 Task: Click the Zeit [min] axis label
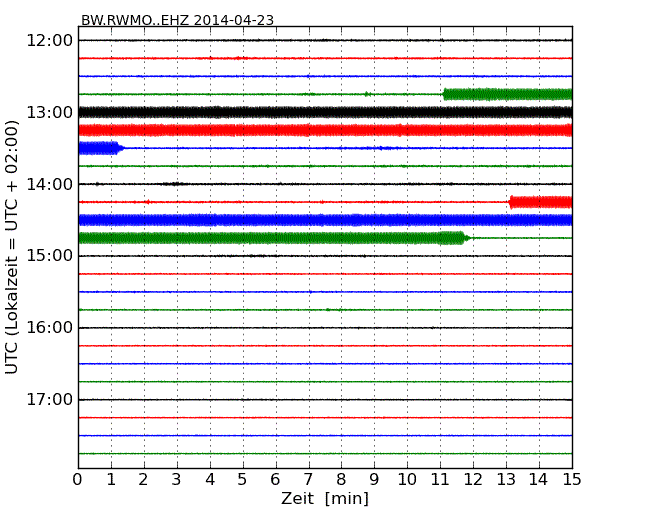pyautogui.click(x=325, y=498)
